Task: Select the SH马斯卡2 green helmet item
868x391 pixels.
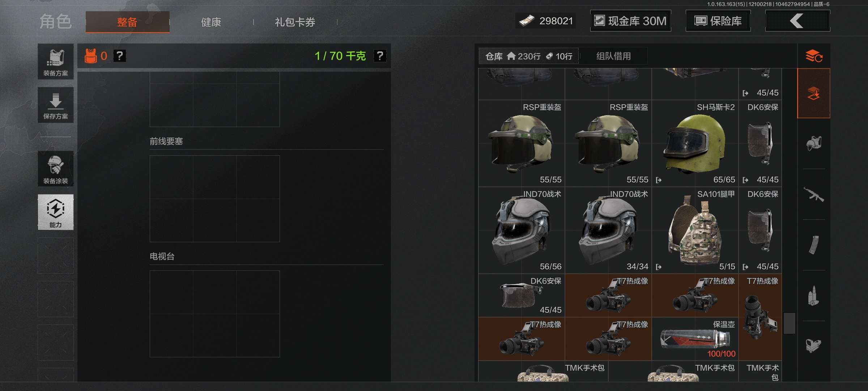Action: click(x=695, y=143)
